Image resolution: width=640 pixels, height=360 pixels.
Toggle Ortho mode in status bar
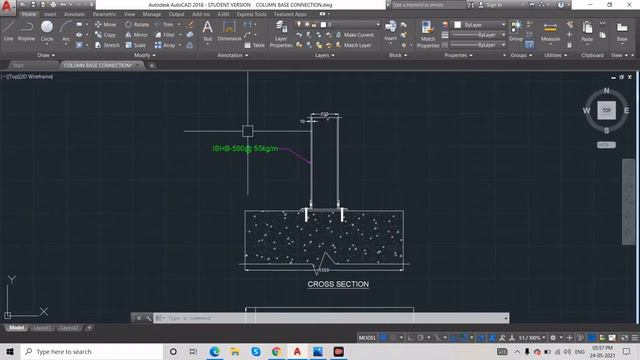[x=410, y=338]
